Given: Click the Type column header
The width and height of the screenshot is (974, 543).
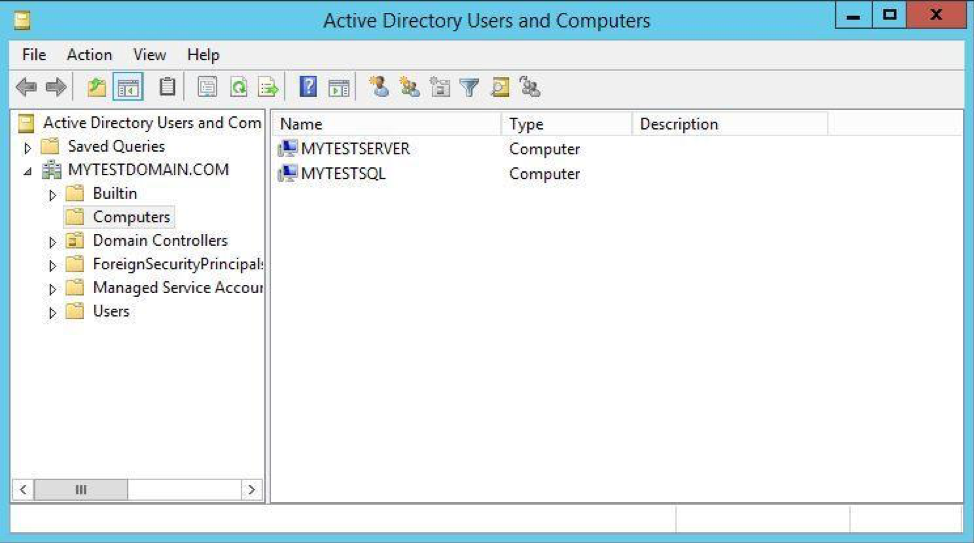Looking at the screenshot, I should (565, 124).
